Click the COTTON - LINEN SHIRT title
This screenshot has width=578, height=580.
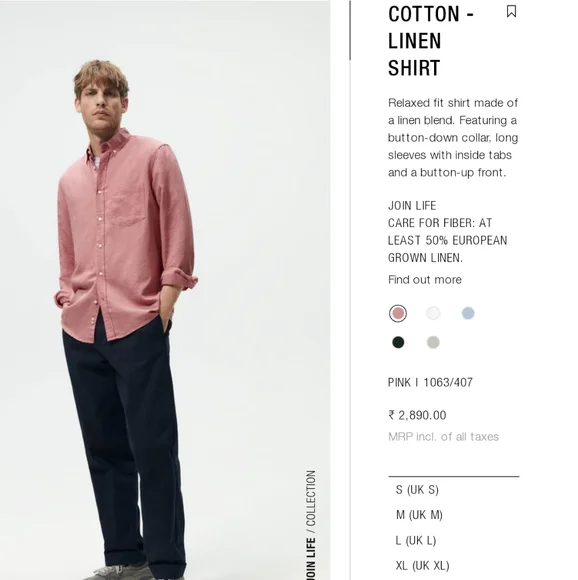431,41
